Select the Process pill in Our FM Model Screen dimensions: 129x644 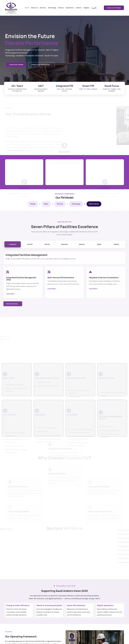click(x=60, y=204)
